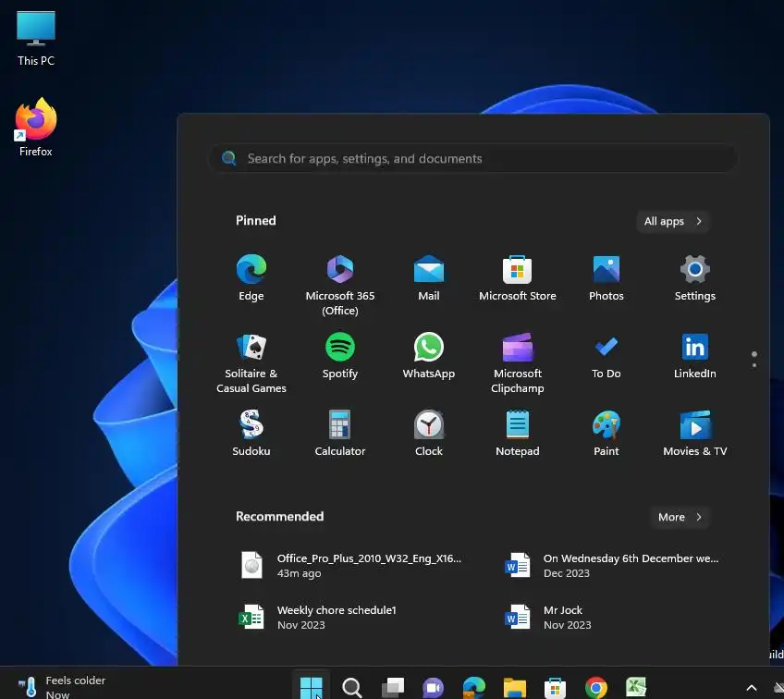The image size is (784, 699).
Task: Go to next page of pinned apps
Action: (754, 365)
